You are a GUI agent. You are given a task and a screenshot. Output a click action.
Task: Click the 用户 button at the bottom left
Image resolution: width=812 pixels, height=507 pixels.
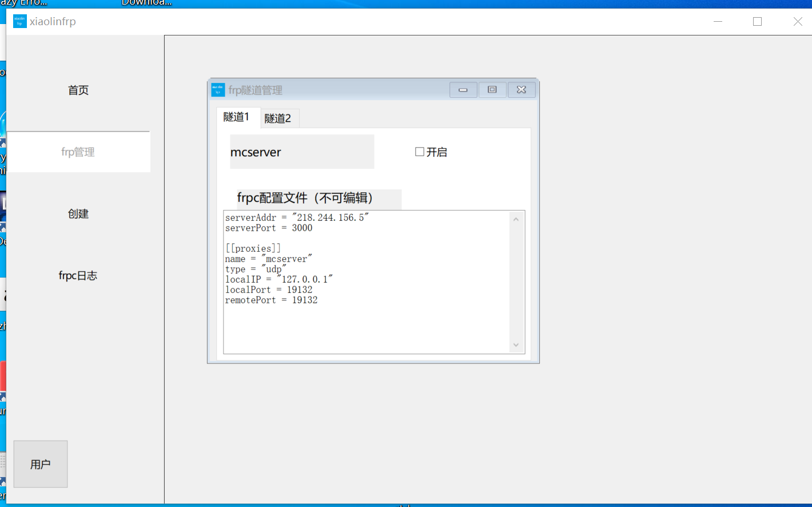click(x=40, y=464)
